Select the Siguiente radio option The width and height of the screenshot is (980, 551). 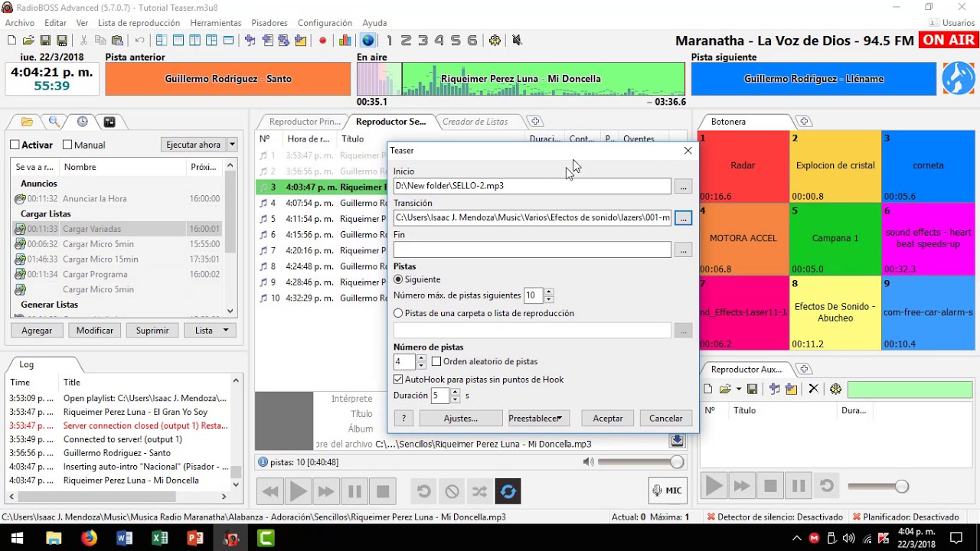[x=398, y=279]
